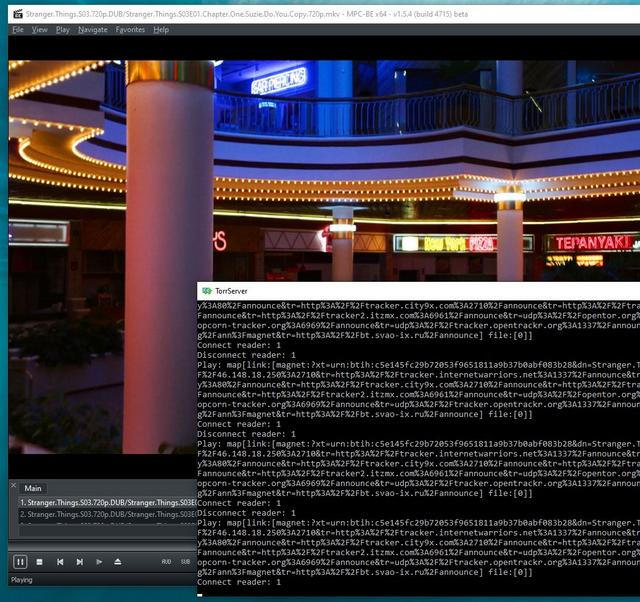The width and height of the screenshot is (640, 602).
Task: Pause playback with the pause button
Action: pyautogui.click(x=20, y=562)
